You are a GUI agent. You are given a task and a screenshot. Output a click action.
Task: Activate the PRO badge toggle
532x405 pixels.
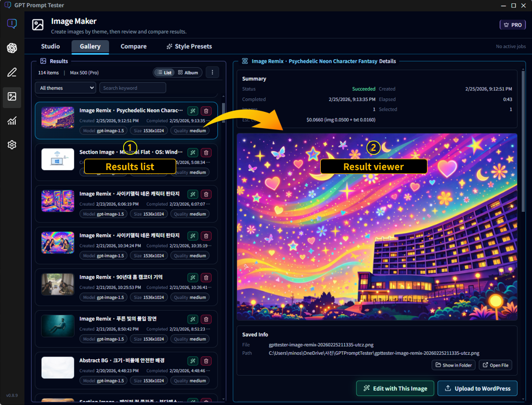[512, 24]
